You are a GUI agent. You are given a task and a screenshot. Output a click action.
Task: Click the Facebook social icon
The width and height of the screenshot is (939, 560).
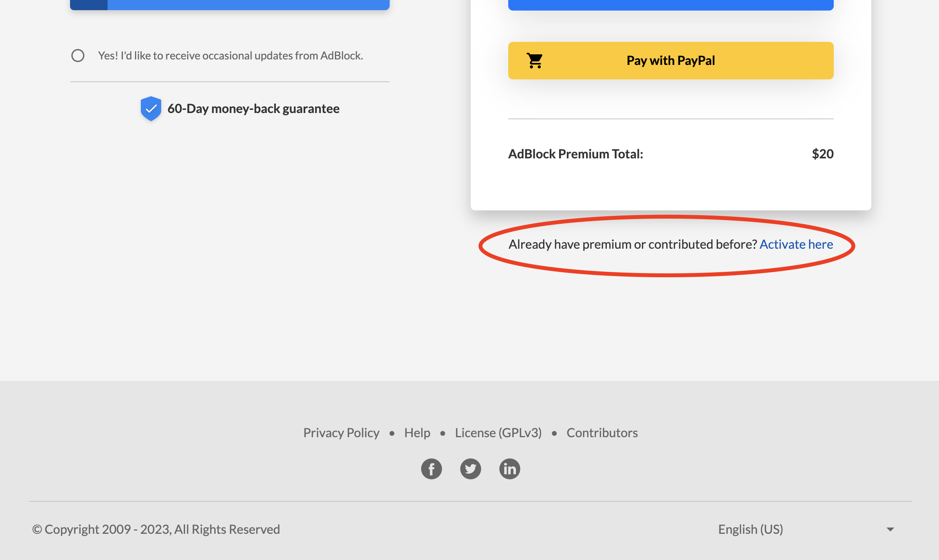click(x=431, y=468)
